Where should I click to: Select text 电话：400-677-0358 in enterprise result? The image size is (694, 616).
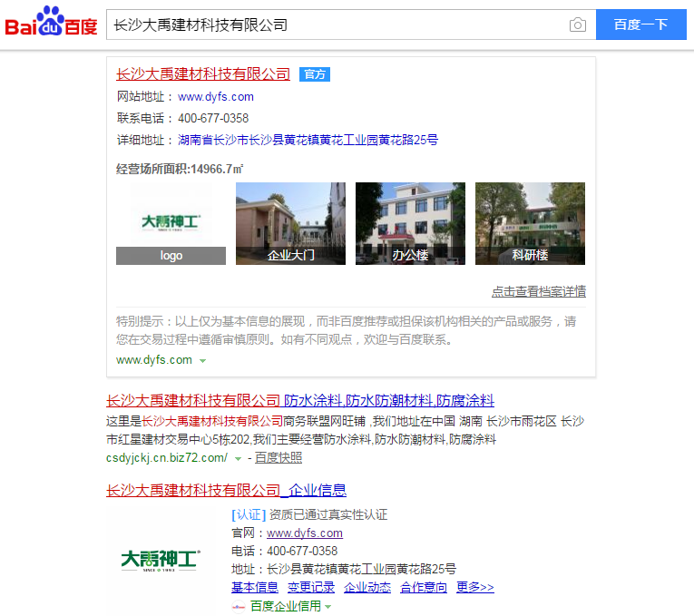click(284, 552)
